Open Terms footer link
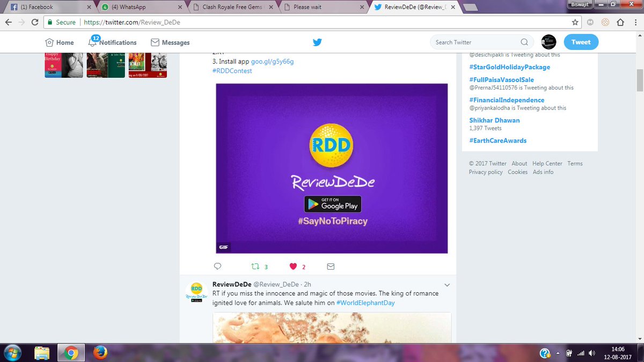 tap(575, 164)
